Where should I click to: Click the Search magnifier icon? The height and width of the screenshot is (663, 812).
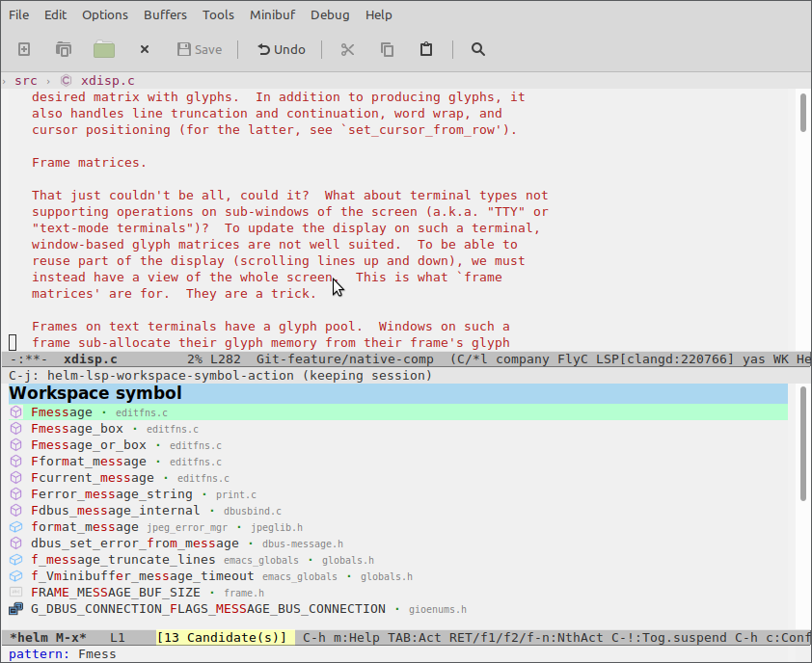tap(477, 49)
